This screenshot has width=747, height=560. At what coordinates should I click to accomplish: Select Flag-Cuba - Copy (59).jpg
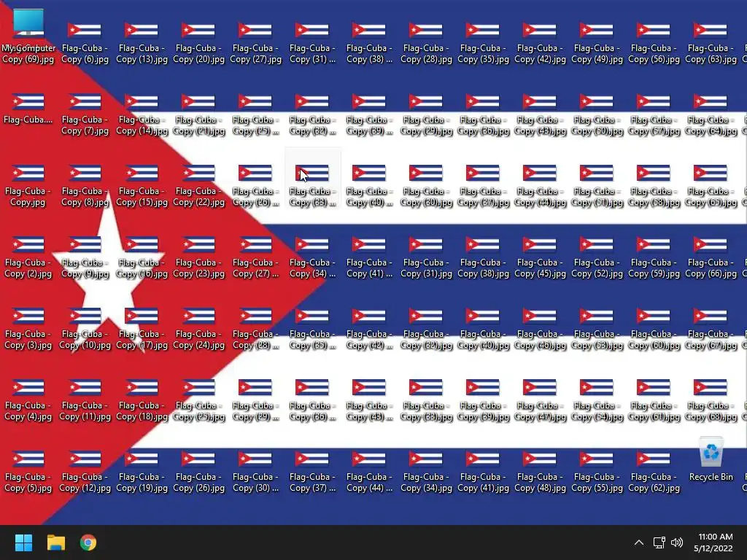point(654,257)
